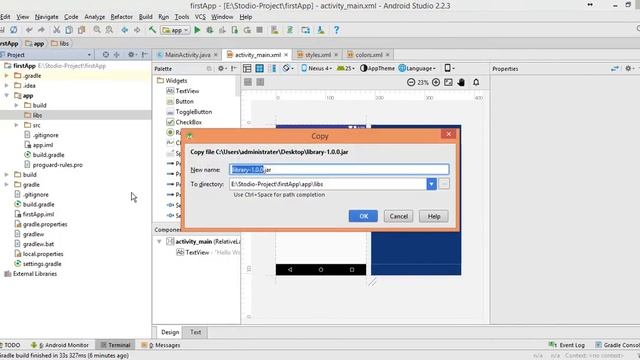
Task: Show blueprint view icon
Action: click(x=260, y=69)
